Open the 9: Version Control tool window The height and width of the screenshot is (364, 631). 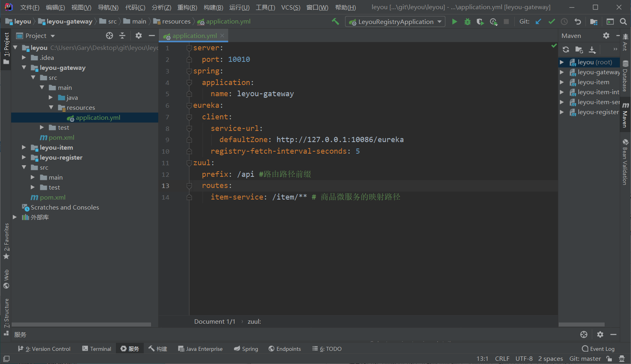pyautogui.click(x=44, y=348)
